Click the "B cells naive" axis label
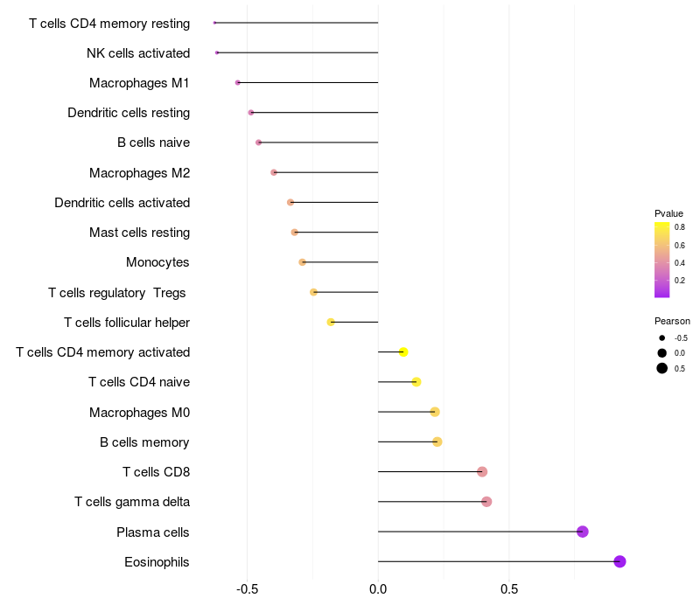Screen dimensions: 700x612 tap(153, 143)
